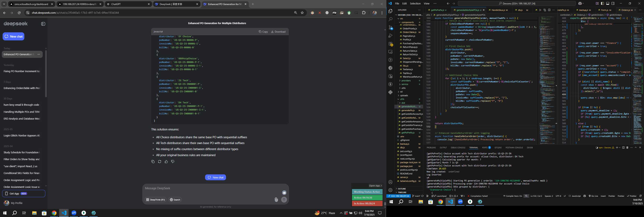This screenshot has height=217, width=644.
Task: Open Manage gear in VS Code activity bar
Action: [x=390, y=190]
